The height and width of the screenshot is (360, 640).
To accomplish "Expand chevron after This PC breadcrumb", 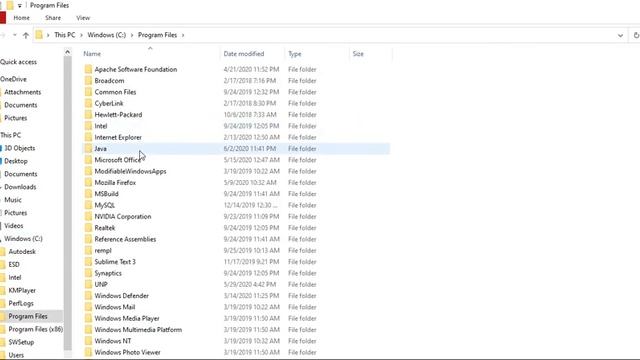I will coord(81,35).
